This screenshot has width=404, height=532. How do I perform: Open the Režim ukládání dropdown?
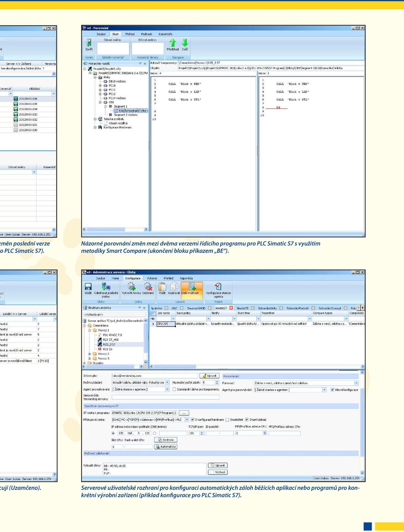[167, 383]
